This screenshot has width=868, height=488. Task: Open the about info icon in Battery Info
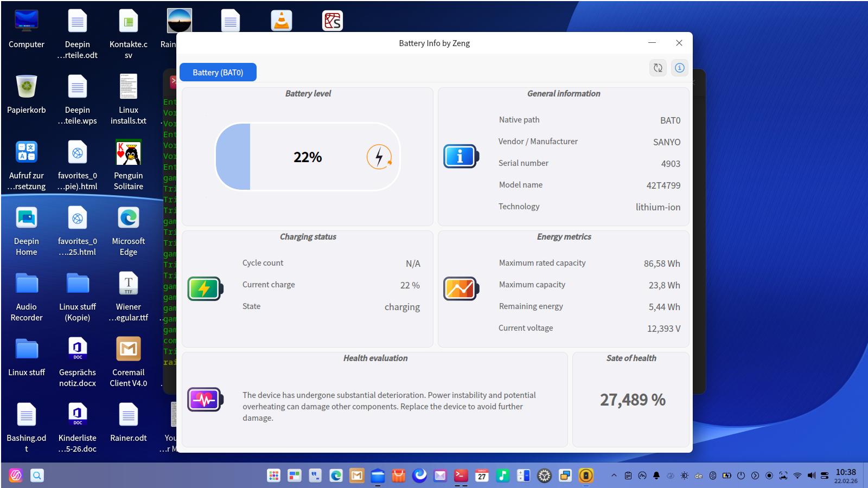point(679,68)
